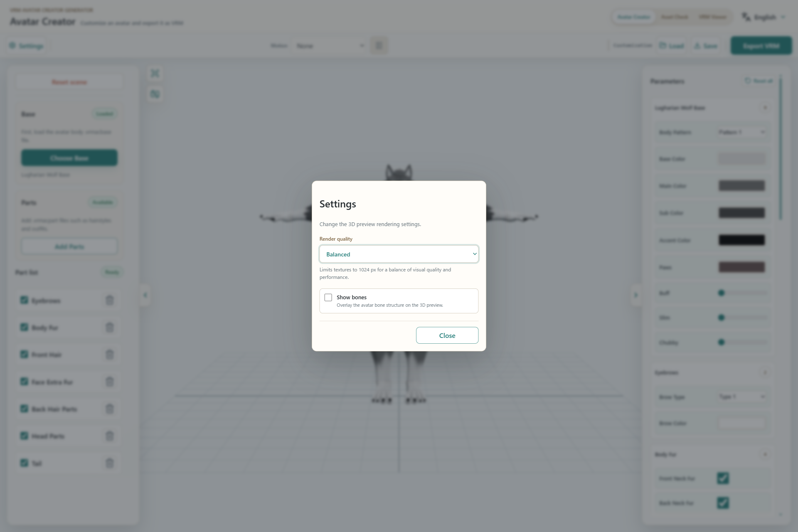Uncheck the Back Neck Fur checkbox
798x532 pixels.
(723, 503)
